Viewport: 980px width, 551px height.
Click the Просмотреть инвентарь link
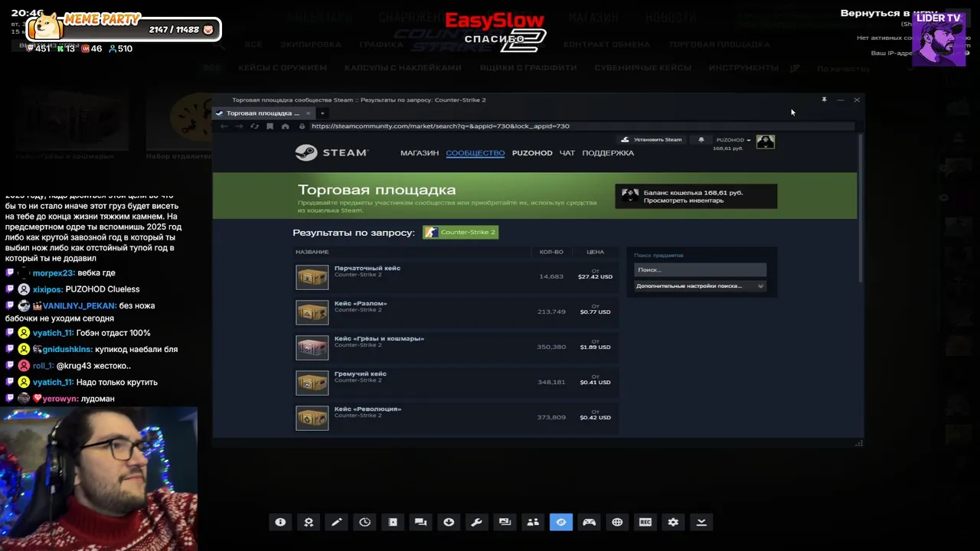[683, 201]
